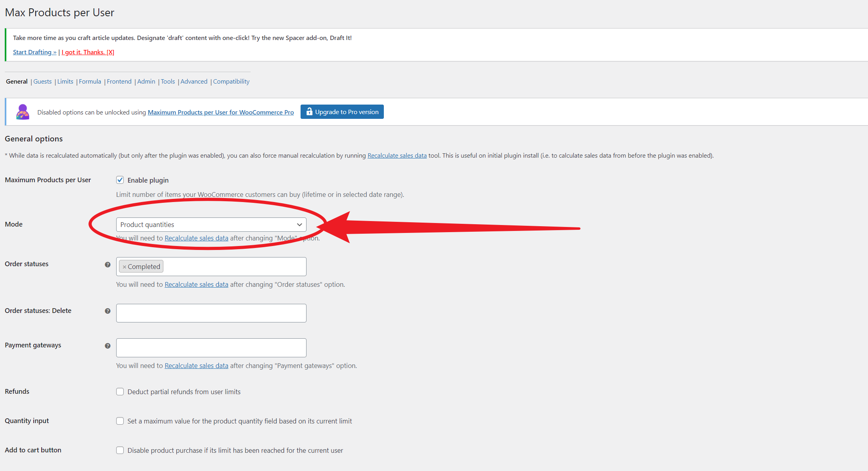Image resolution: width=868 pixels, height=471 pixels.
Task: Click the help icon beside Order statuses
Action: (x=107, y=265)
